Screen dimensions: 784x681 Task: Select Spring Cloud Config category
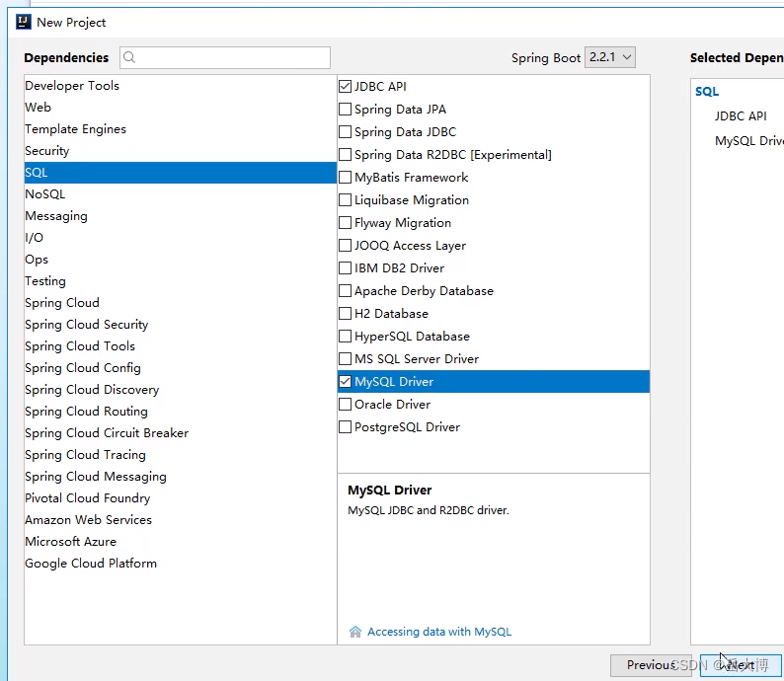coord(180,368)
